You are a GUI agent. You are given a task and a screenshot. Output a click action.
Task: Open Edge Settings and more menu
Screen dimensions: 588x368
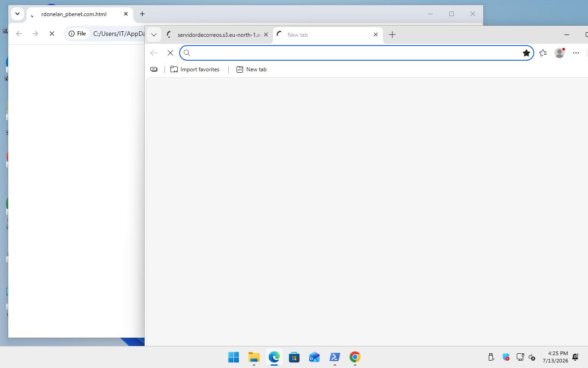[576, 53]
